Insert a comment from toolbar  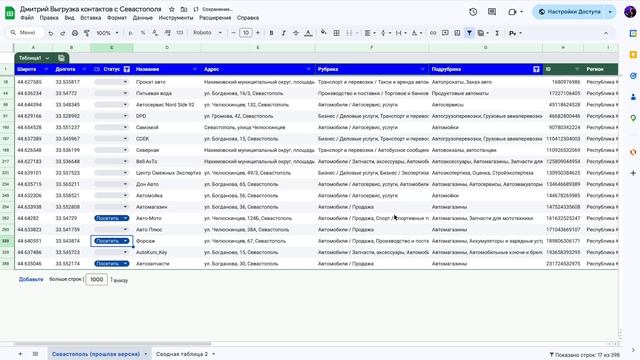pos(445,33)
